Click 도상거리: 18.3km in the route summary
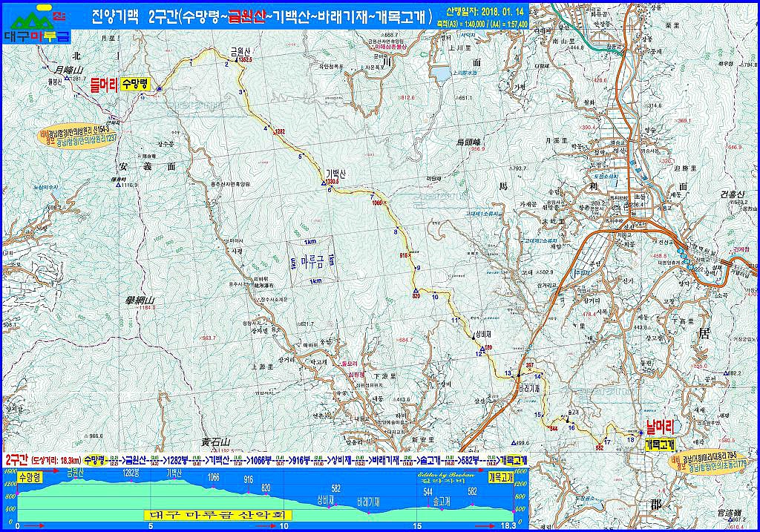 [56, 460]
